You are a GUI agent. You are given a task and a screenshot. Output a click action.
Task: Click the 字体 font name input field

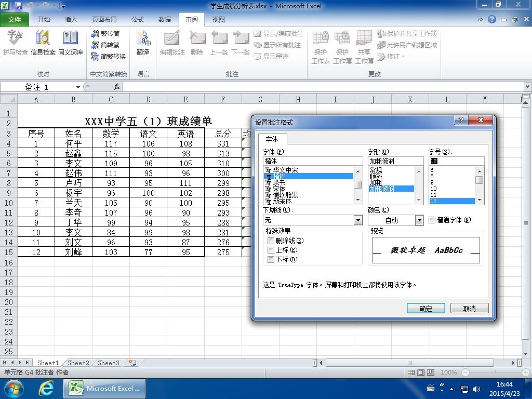312,161
